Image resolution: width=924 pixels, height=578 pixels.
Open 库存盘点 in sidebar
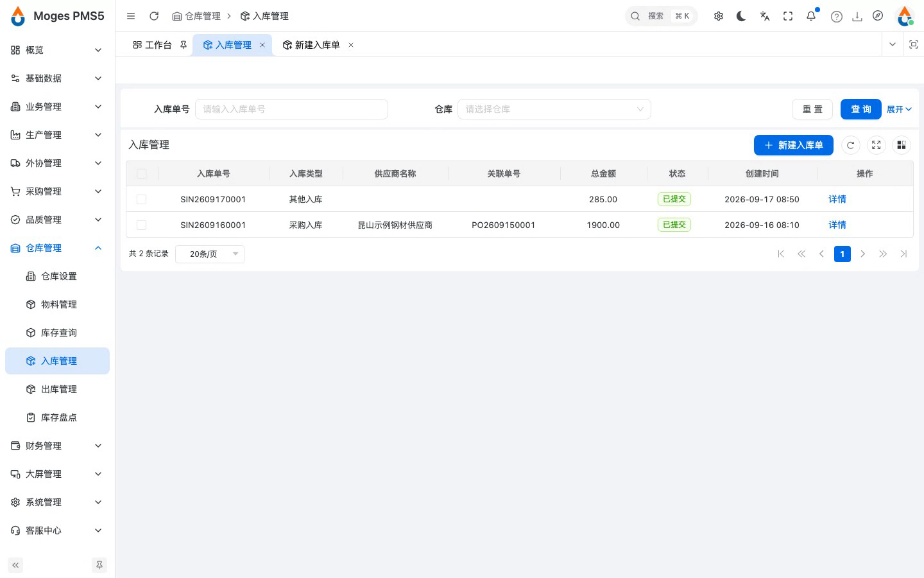[57, 417]
